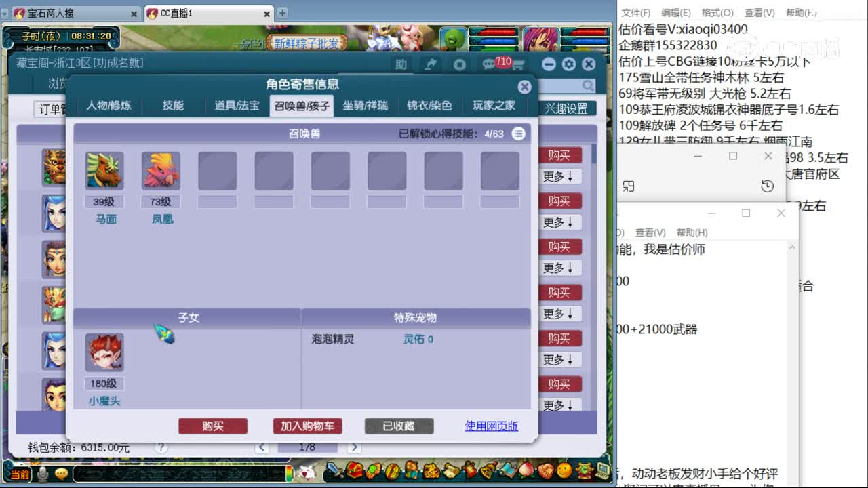Image resolution: width=868 pixels, height=488 pixels.
Task: Switch to the 召唤兽/孩子 tab
Action: point(302,106)
